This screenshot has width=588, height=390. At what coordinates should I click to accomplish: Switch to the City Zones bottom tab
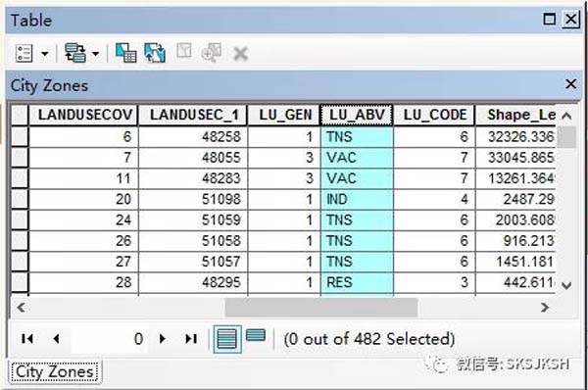coord(54,372)
